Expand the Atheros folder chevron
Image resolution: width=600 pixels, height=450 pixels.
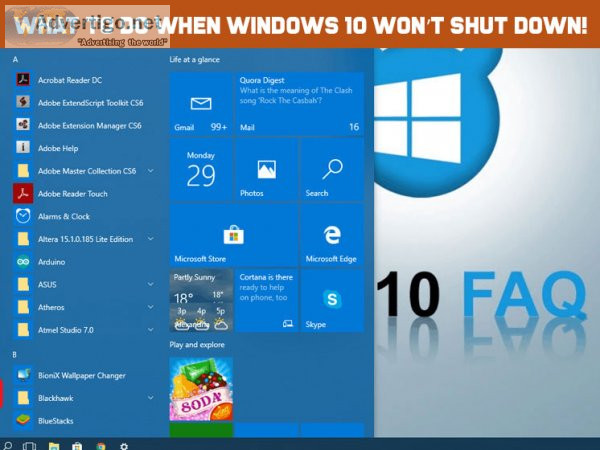coord(151,307)
